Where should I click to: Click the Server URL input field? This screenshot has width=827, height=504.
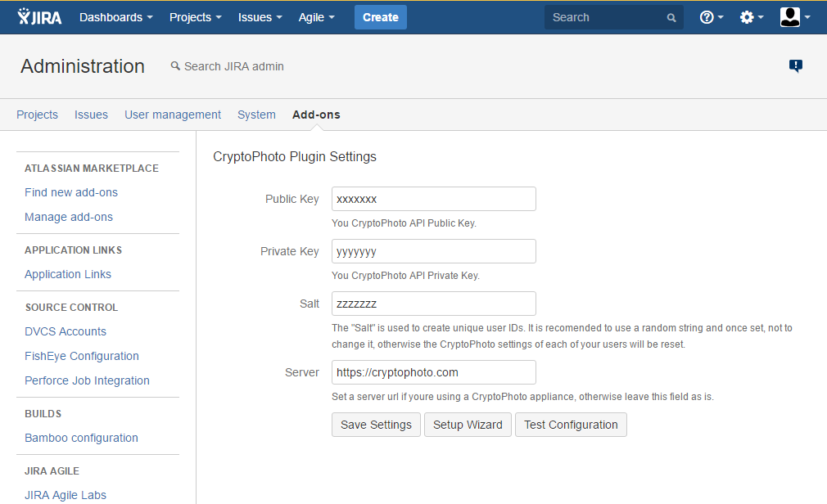(x=433, y=372)
